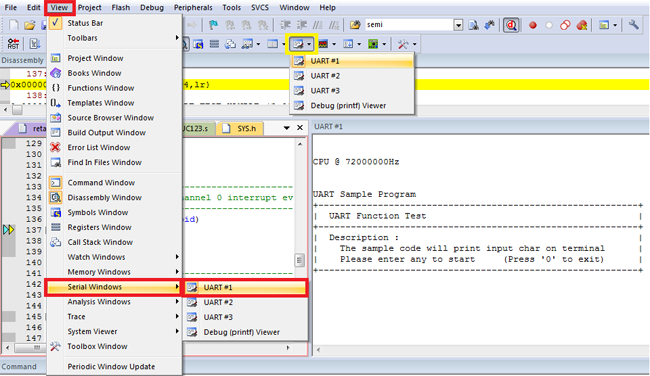
Task: Select Debug (printf) Viewer in toolbar dropdown
Action: [352, 106]
